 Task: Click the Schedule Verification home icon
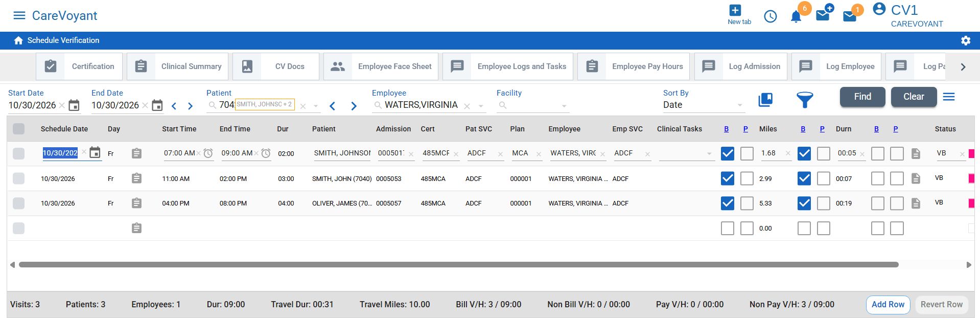click(x=18, y=40)
